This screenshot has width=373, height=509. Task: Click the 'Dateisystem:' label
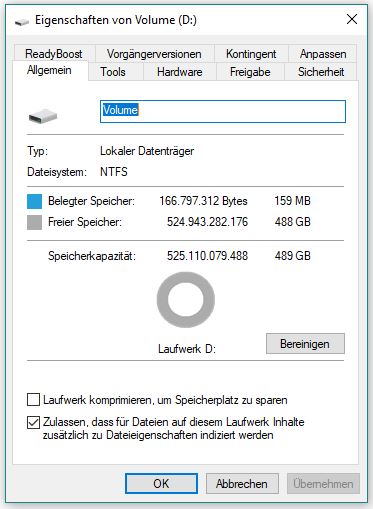57,172
